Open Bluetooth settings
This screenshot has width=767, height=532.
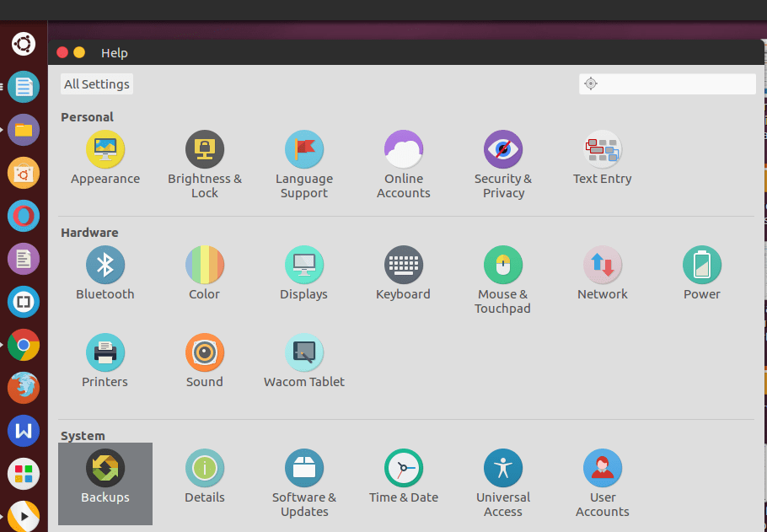105,273
